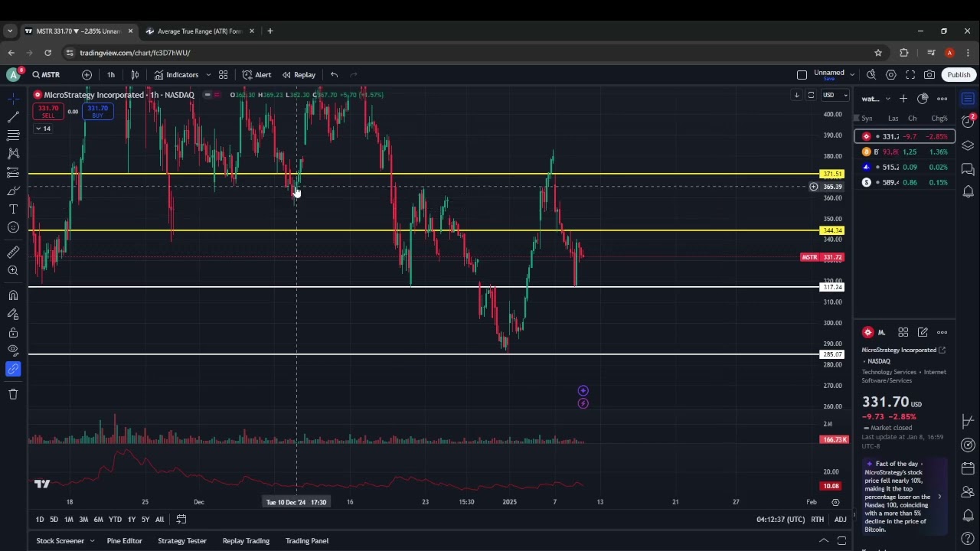
Task: Open the help center question icon
Action: click(968, 539)
